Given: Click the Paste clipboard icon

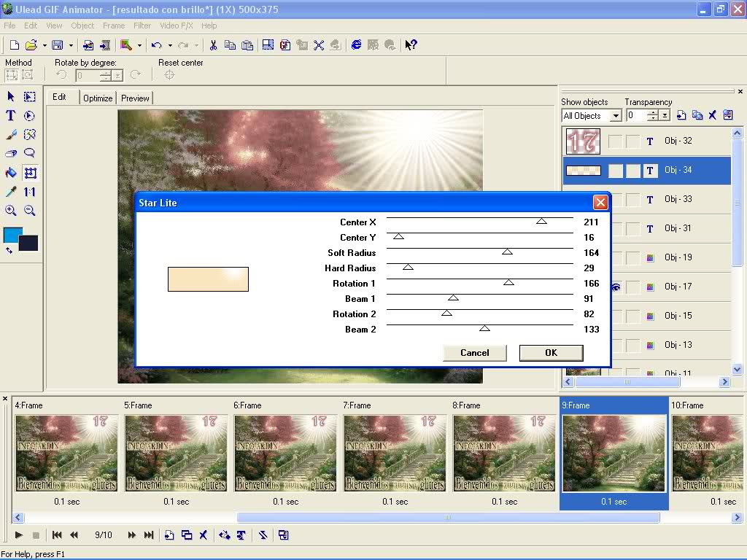Looking at the screenshot, I should click(x=247, y=45).
